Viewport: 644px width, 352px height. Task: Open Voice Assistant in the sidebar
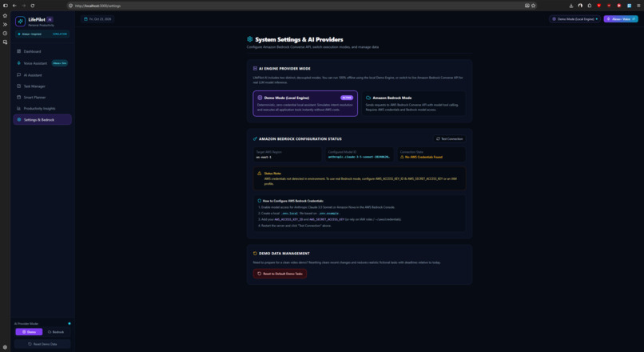pos(42,63)
